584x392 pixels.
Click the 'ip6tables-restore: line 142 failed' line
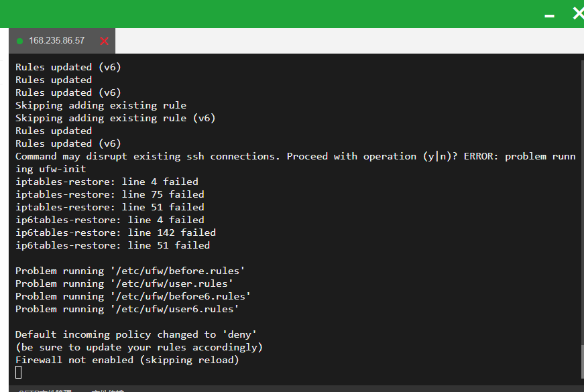pyautogui.click(x=115, y=233)
